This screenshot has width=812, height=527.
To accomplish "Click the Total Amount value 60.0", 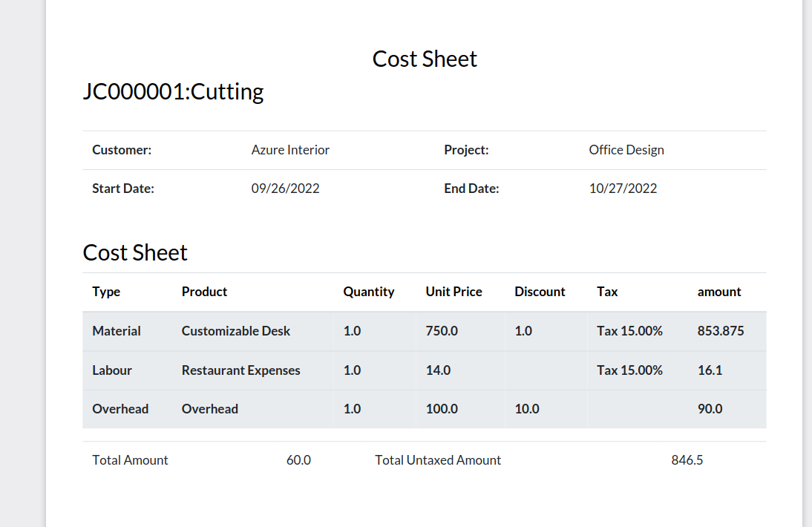I will 299,460.
